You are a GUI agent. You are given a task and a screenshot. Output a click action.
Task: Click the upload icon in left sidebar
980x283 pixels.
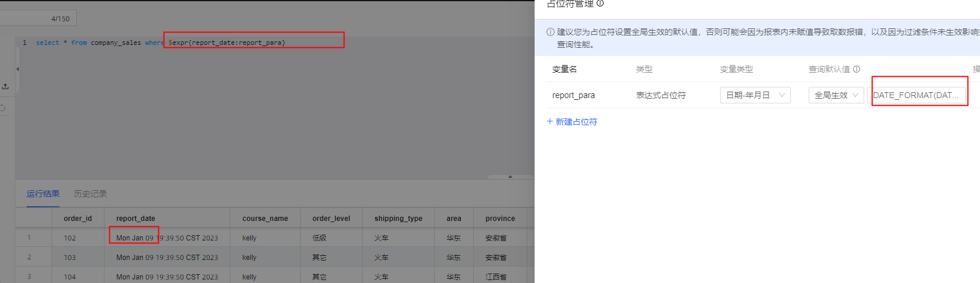click(5, 86)
